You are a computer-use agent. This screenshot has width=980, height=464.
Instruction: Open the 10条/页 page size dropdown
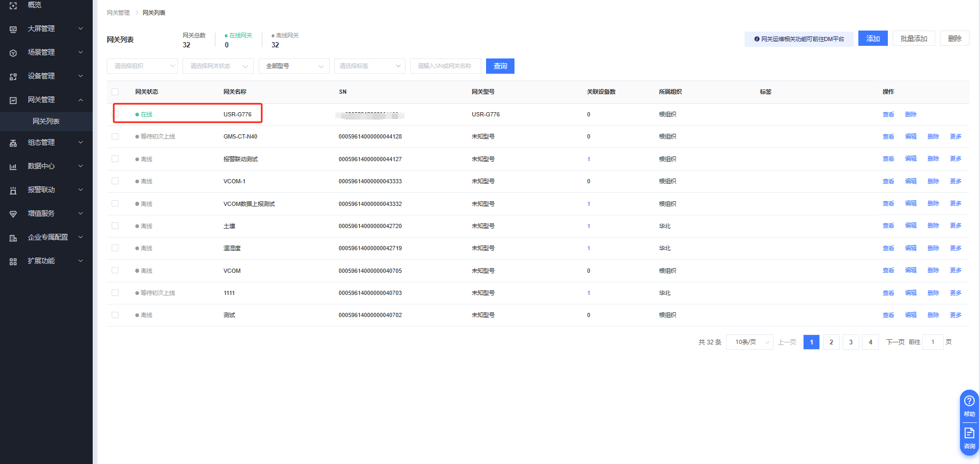(x=749, y=342)
